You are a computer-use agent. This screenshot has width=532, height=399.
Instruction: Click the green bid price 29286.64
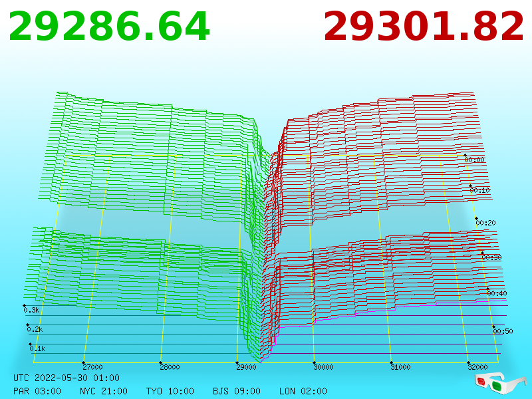[x=109, y=27]
